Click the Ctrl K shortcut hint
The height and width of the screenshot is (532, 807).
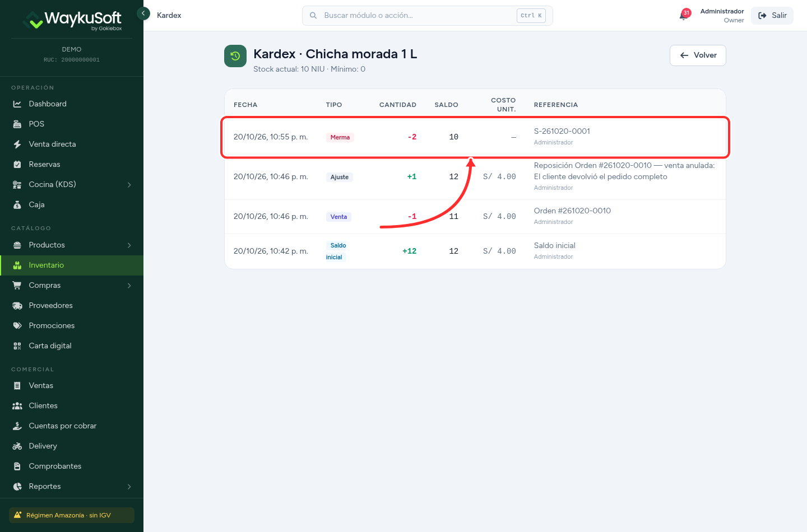[531, 16]
